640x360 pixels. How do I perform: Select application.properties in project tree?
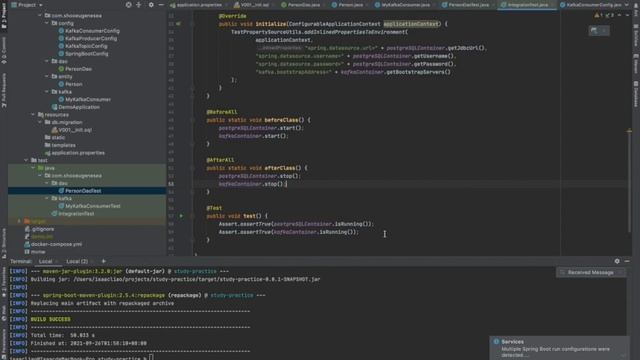pyautogui.click(x=75, y=153)
